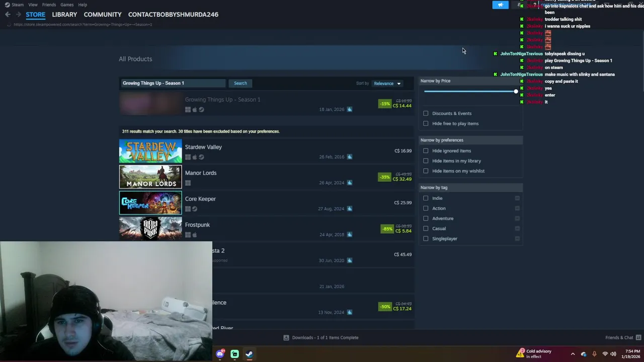Switch to the LIBRARY tab
The height and width of the screenshot is (362, 644).
pos(64,15)
